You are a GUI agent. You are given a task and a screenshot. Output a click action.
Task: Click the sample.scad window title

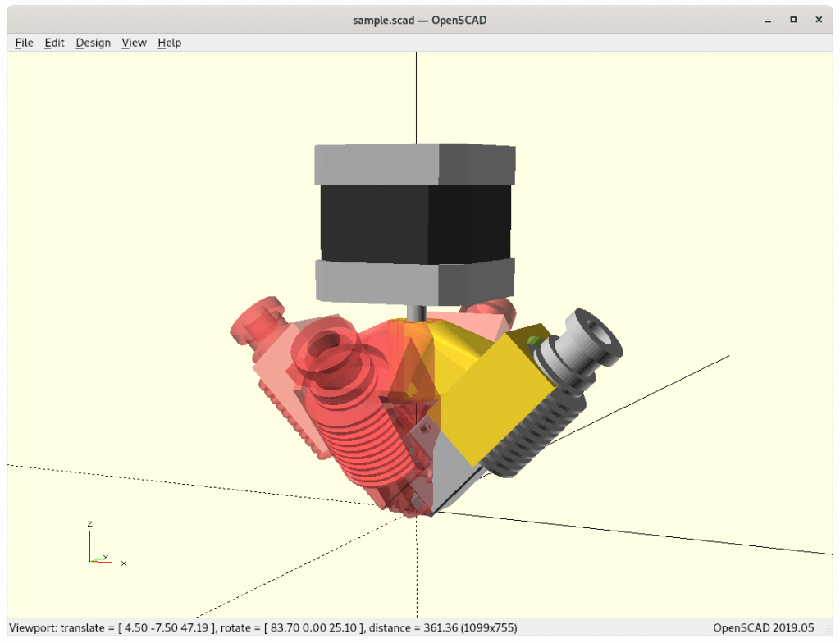[x=419, y=21]
